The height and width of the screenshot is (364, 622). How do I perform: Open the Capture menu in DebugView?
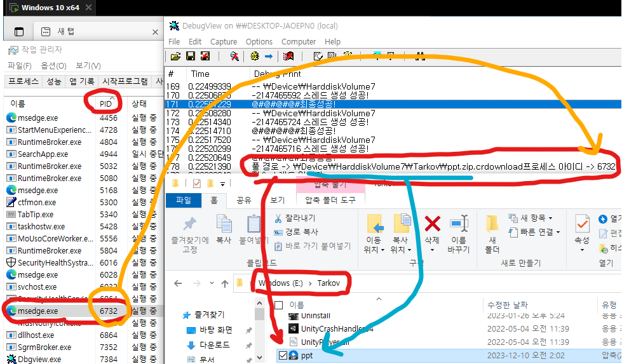click(x=224, y=42)
